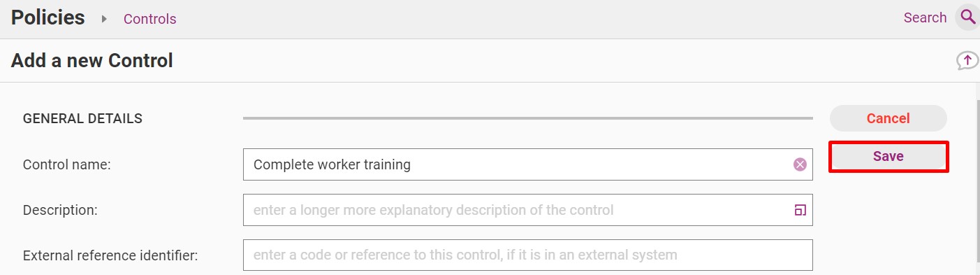Expand the Description field with its pop-out icon
The height and width of the screenshot is (275, 980).
800,210
